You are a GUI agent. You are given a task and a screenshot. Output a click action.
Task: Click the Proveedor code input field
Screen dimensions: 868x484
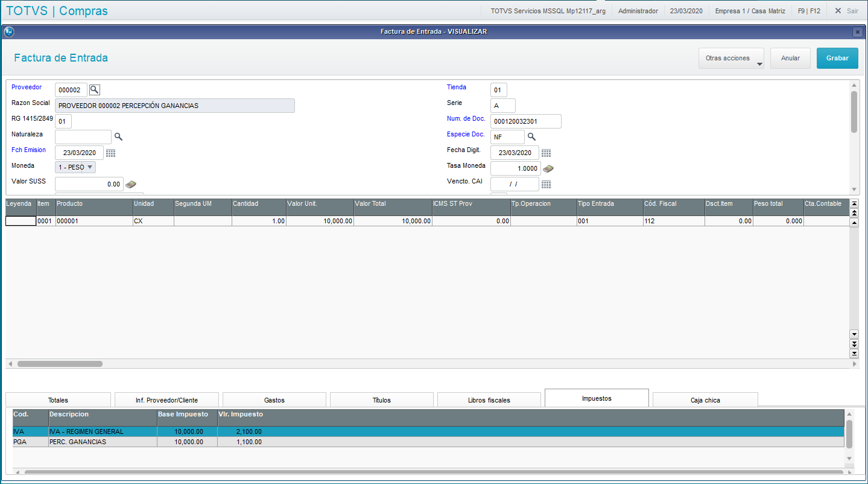click(x=71, y=90)
